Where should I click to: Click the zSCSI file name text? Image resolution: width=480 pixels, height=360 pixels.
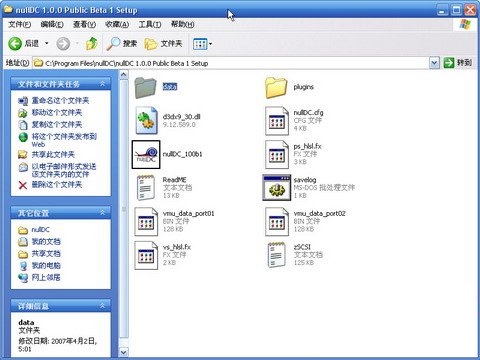point(302,247)
